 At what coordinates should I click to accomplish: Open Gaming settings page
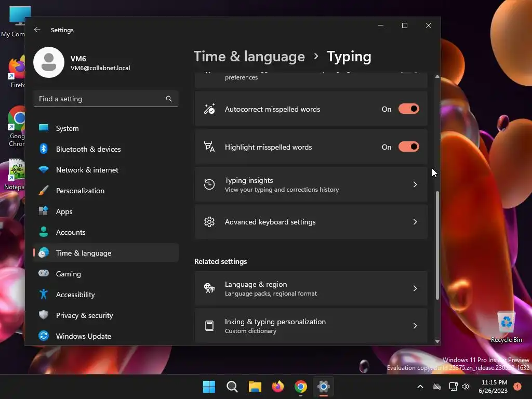point(106,274)
